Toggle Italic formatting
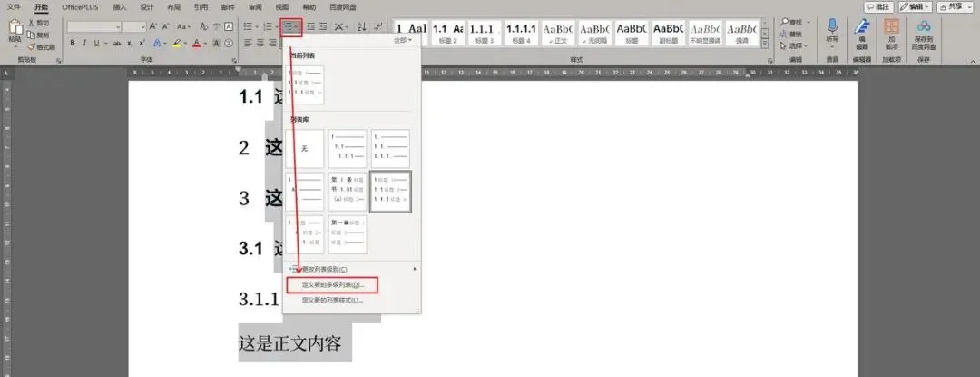The image size is (980, 377). click(84, 43)
